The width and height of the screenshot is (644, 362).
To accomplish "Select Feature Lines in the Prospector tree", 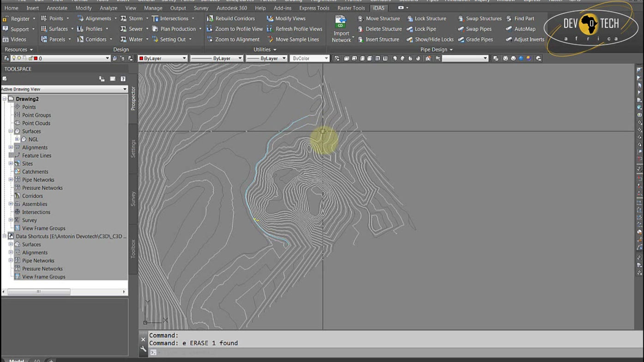I will 36,155.
